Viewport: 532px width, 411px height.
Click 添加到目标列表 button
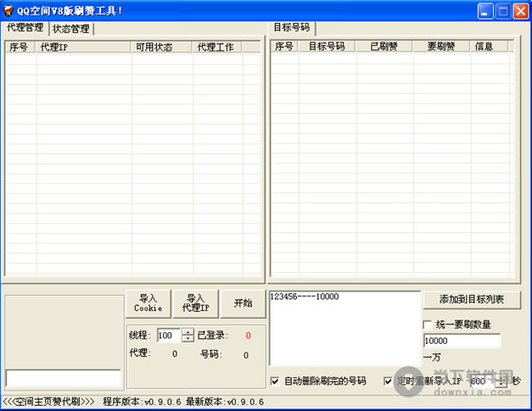[472, 299]
